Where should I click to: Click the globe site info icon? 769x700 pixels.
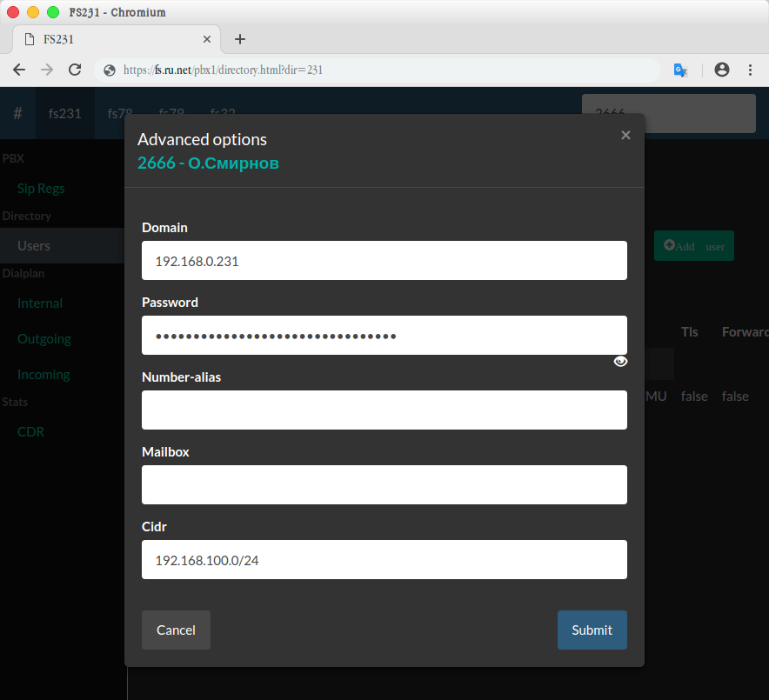[110, 70]
